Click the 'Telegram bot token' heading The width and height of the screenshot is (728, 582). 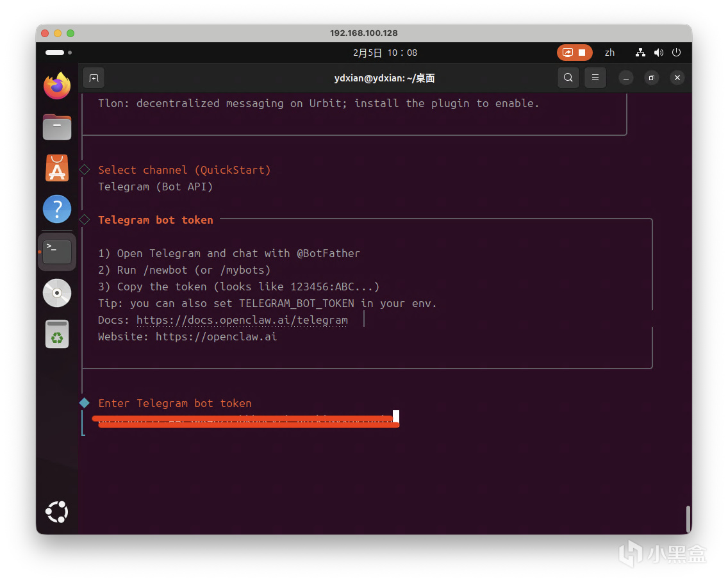[x=156, y=220]
